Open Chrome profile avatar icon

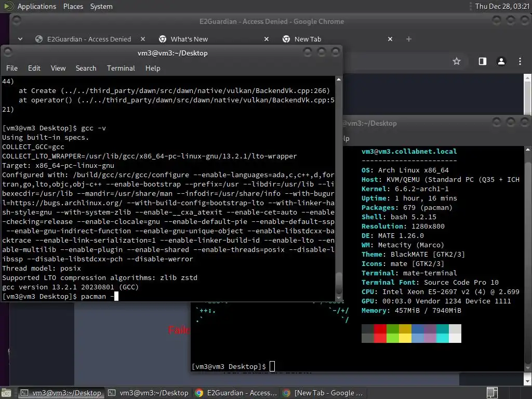pyautogui.click(x=501, y=61)
